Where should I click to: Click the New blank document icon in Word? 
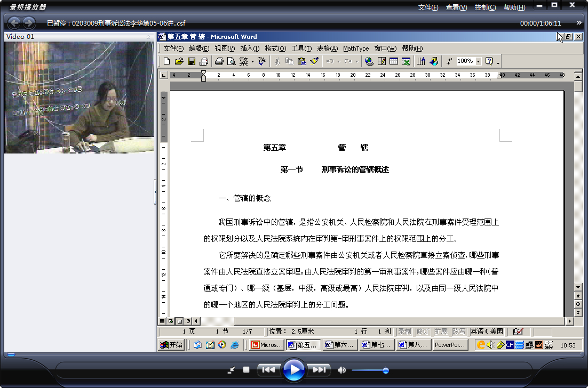(x=167, y=61)
